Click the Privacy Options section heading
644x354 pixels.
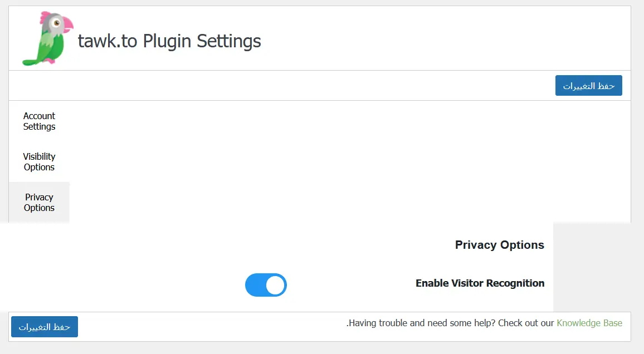(x=499, y=245)
